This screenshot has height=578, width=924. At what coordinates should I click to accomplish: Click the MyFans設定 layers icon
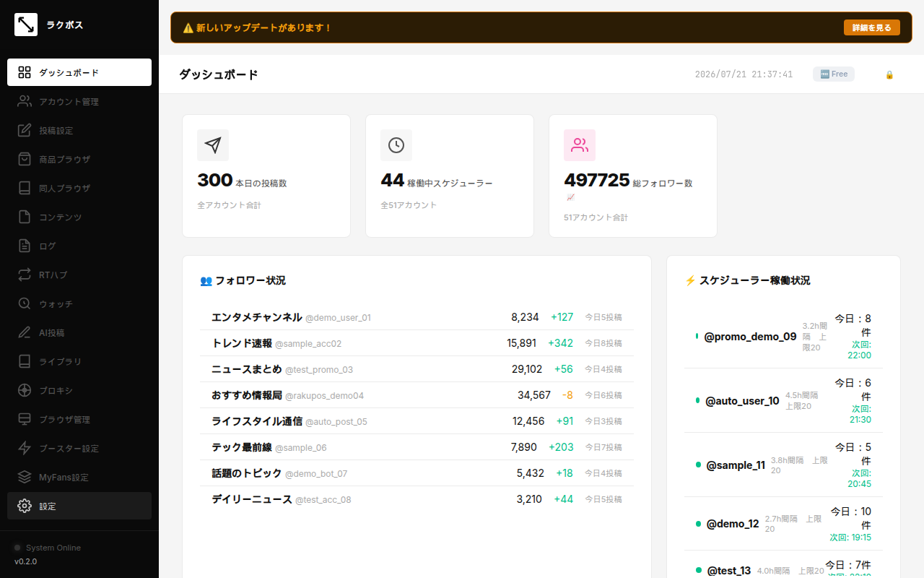25,477
